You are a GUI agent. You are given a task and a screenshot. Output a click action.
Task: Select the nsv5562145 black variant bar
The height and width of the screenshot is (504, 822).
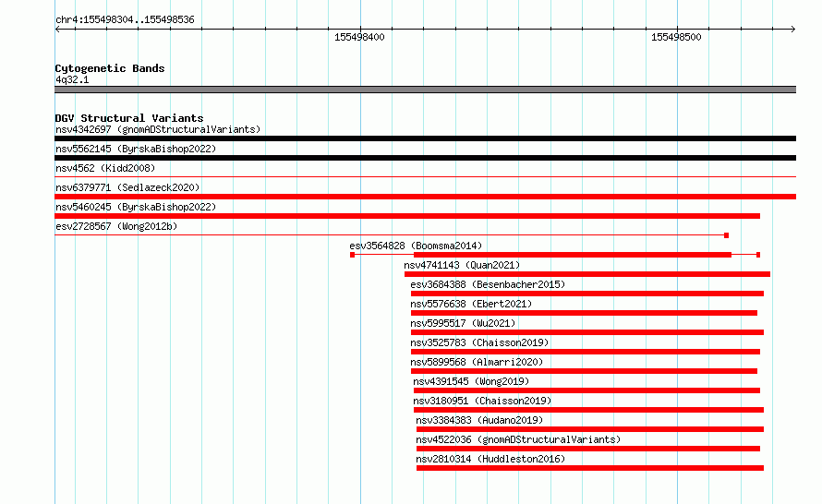click(425, 158)
